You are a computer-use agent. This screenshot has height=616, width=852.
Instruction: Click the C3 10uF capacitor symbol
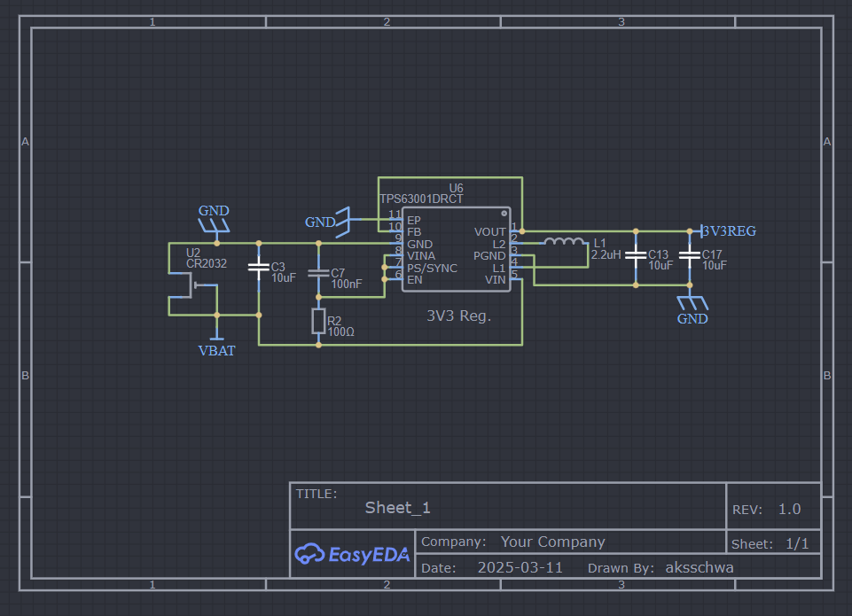[x=259, y=267]
